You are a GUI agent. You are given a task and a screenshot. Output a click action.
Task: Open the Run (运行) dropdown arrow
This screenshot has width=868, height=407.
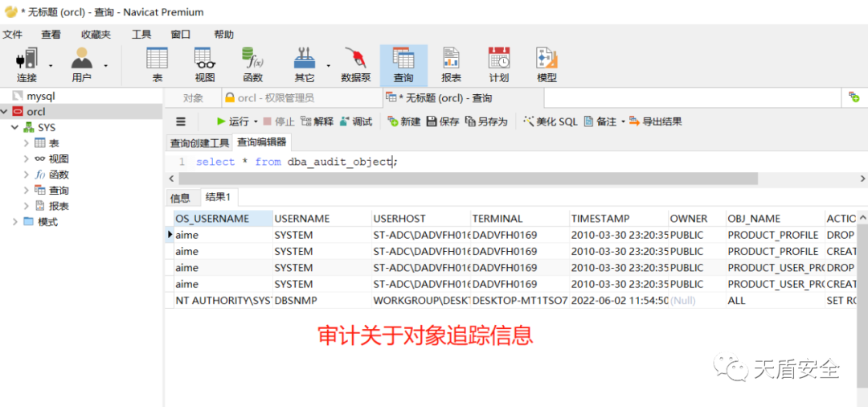(x=256, y=121)
